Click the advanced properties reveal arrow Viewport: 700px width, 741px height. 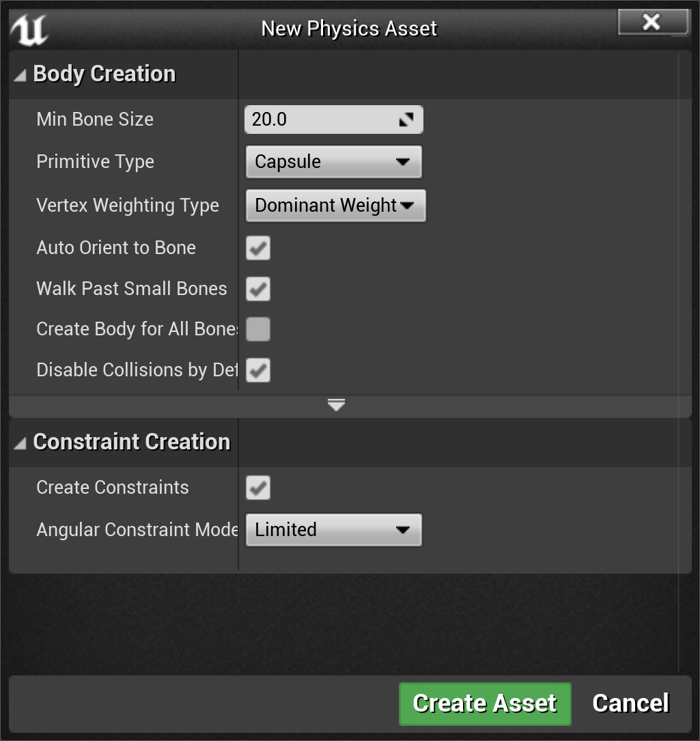click(335, 405)
